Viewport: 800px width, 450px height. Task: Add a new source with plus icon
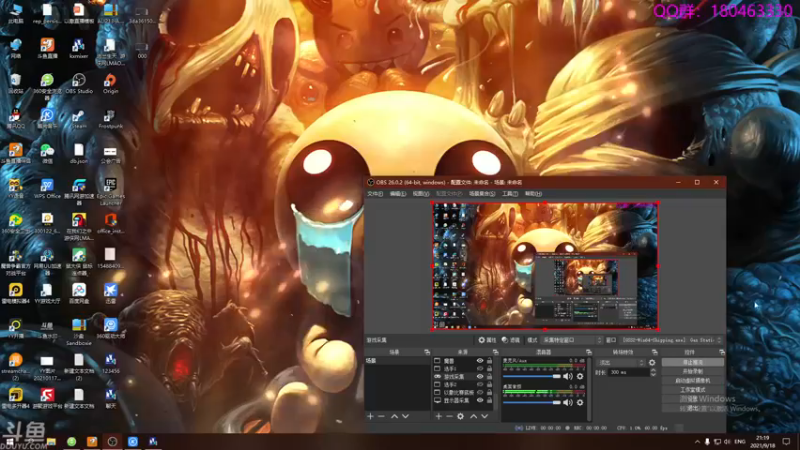(x=438, y=416)
